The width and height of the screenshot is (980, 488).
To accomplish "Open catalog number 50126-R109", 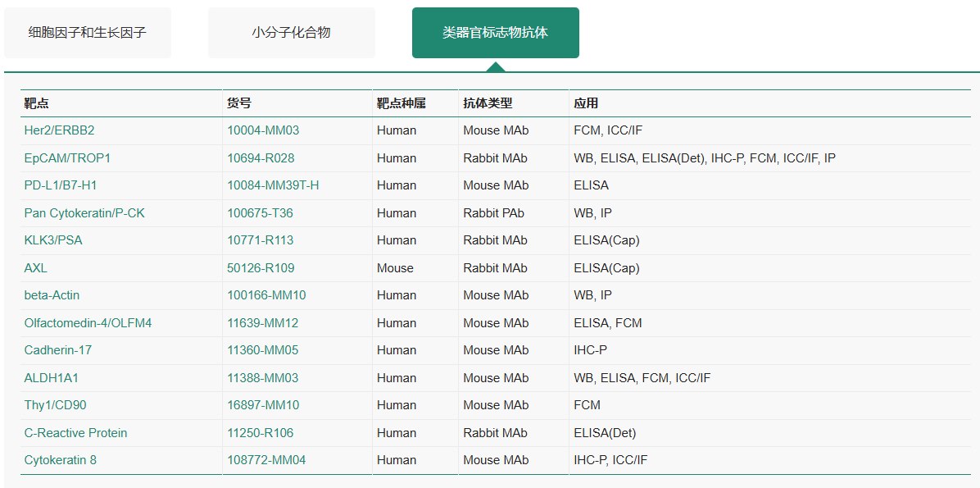I will (x=261, y=268).
